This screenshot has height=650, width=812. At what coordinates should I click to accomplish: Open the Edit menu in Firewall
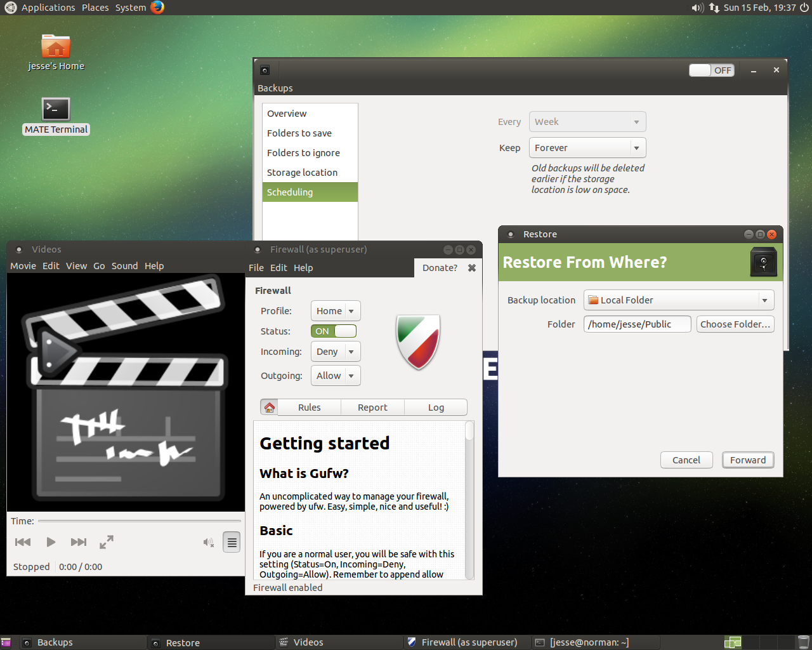[x=278, y=268]
